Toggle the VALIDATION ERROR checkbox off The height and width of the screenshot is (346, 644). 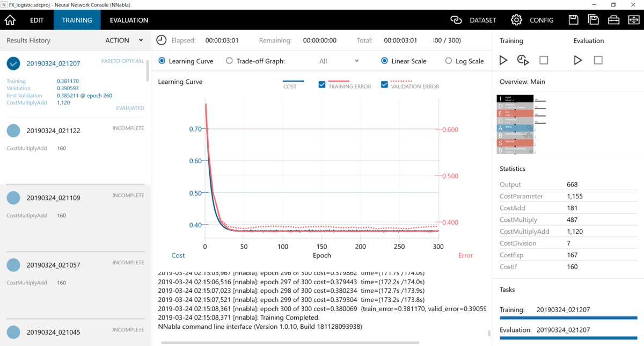(x=383, y=84)
